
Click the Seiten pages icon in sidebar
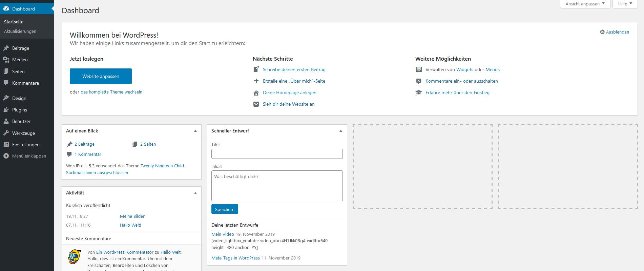6,71
